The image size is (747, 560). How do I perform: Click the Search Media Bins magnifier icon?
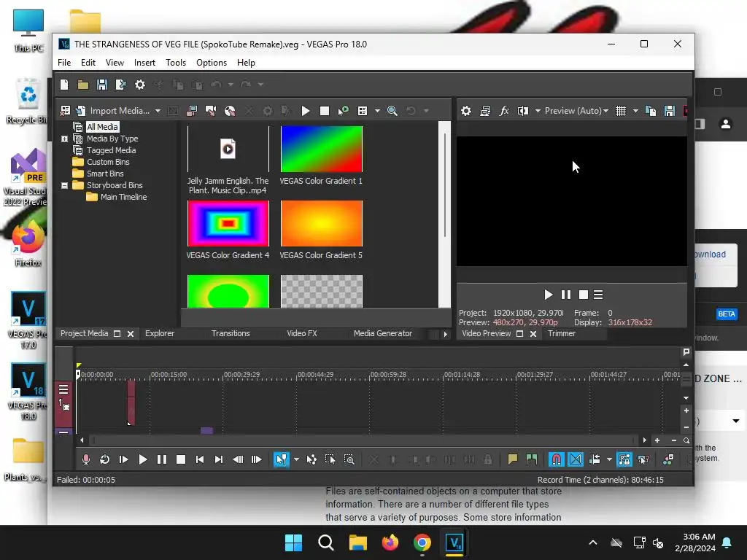click(x=392, y=111)
